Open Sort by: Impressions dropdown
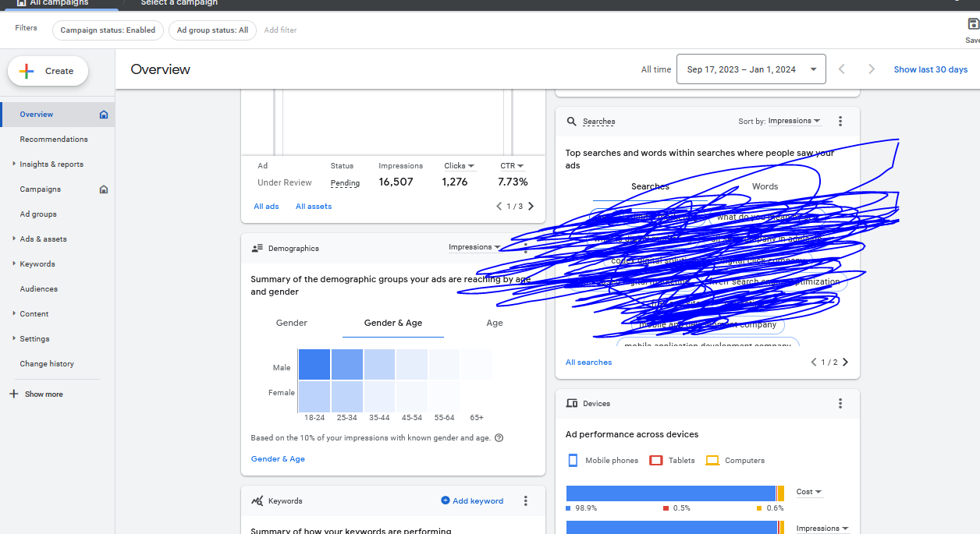Image resolution: width=980 pixels, height=534 pixels. click(794, 121)
